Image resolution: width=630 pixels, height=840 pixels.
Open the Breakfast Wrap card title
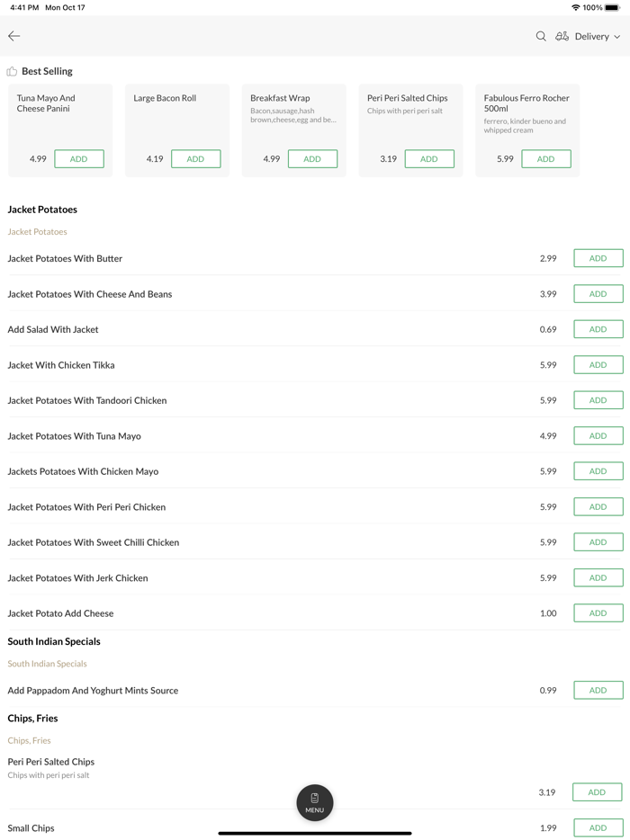point(280,98)
